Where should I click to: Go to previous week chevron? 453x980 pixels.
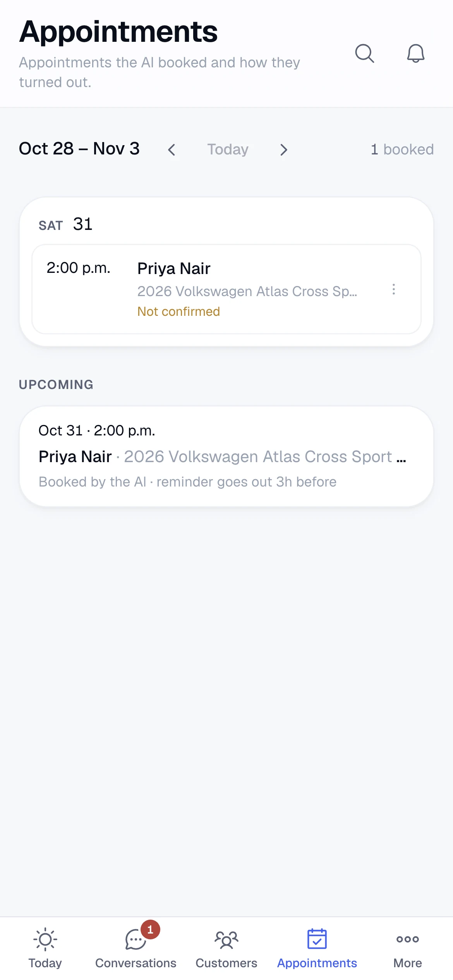pos(172,150)
